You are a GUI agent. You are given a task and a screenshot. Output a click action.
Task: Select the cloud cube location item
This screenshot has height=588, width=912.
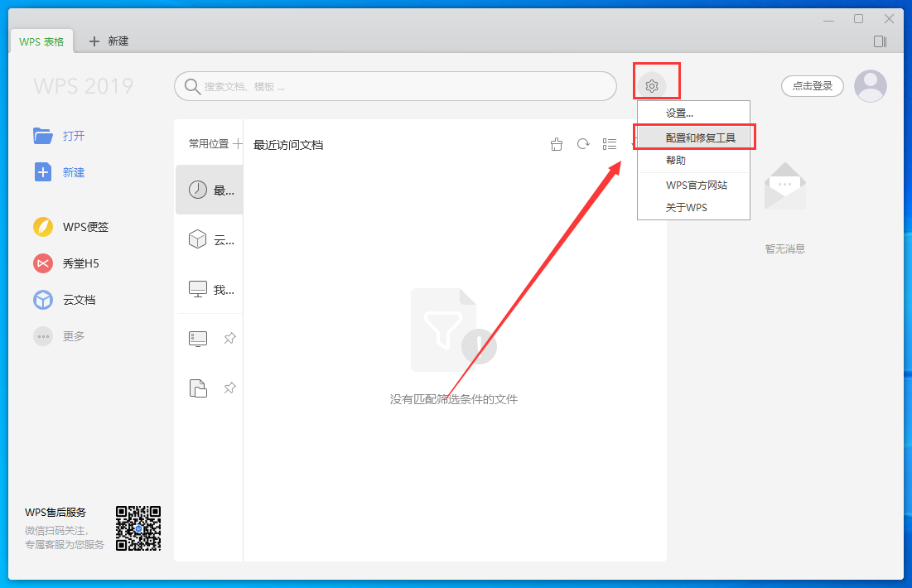(x=210, y=239)
